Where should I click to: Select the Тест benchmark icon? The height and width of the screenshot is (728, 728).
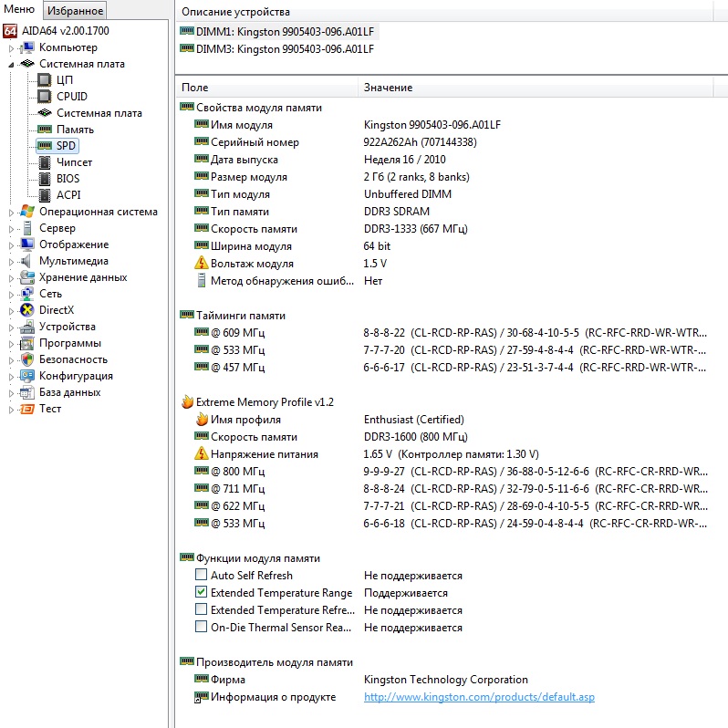(x=27, y=409)
